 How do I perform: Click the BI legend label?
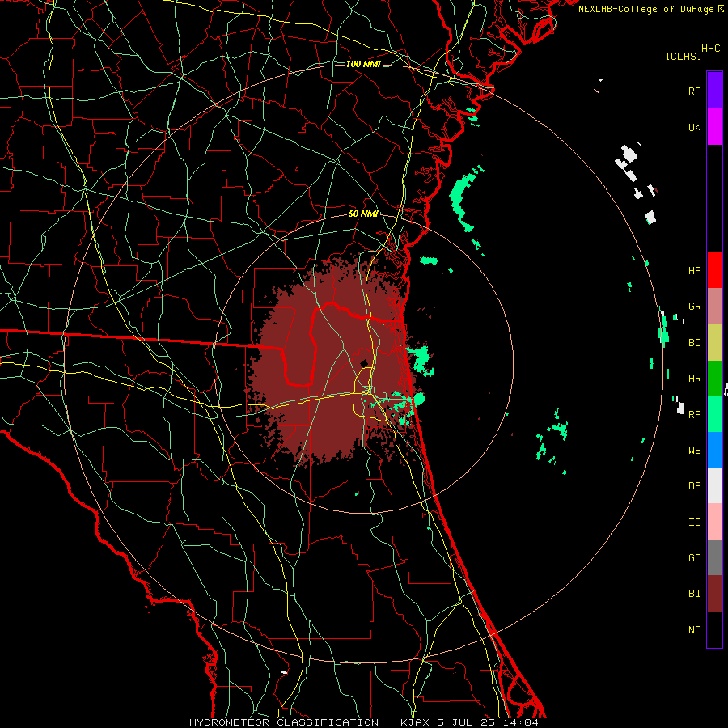pyautogui.click(x=694, y=594)
